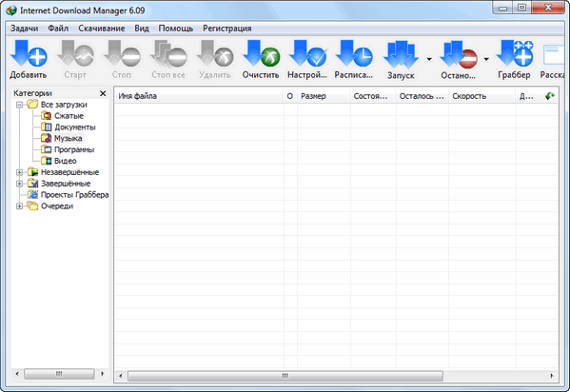
Task: Click the Добавить (add URL) toolbar icon
Action: coord(29,54)
